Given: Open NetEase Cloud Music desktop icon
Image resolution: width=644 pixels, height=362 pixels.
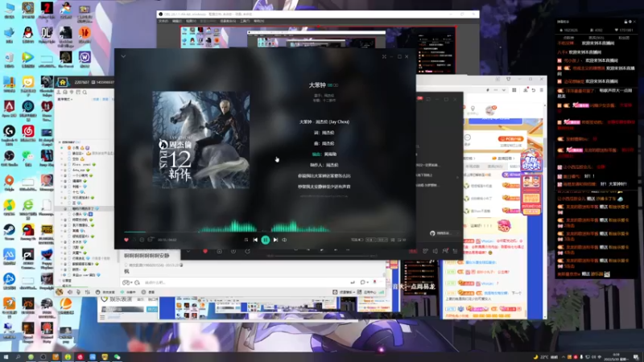Looking at the screenshot, I should pyautogui.click(x=28, y=134).
